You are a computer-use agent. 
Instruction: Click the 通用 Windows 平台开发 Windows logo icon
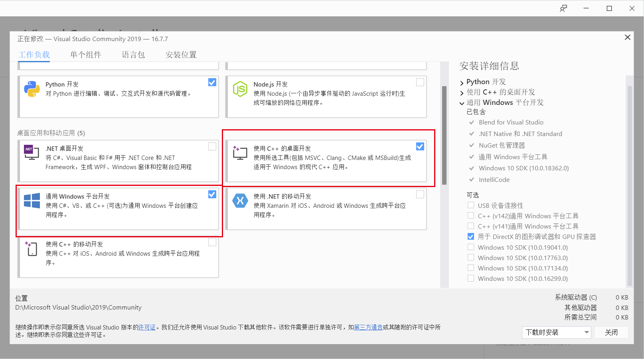32,201
